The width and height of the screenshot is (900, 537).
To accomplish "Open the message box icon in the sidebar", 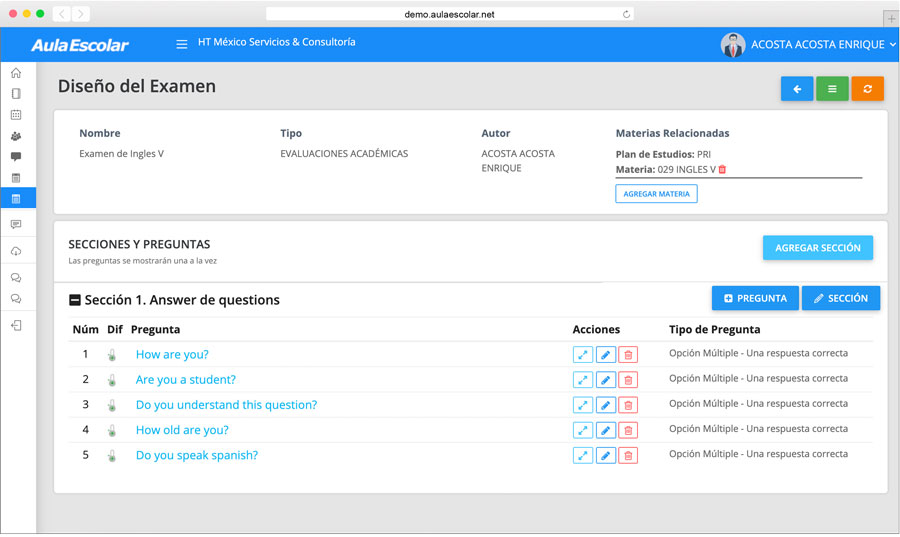I will (16, 224).
